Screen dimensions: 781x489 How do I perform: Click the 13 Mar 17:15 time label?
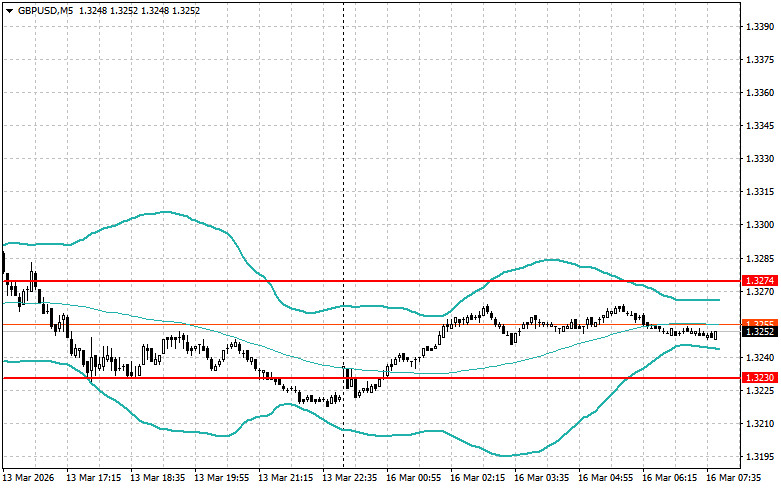tap(94, 478)
